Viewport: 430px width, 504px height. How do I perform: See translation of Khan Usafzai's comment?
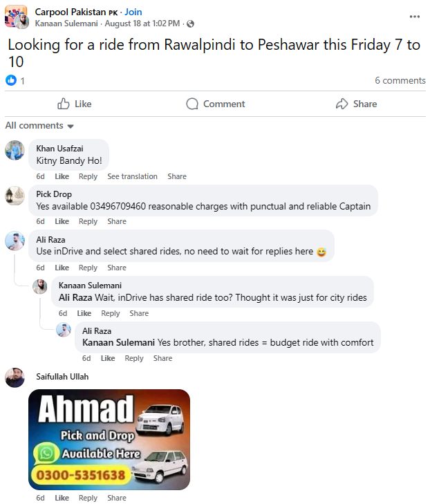(132, 176)
